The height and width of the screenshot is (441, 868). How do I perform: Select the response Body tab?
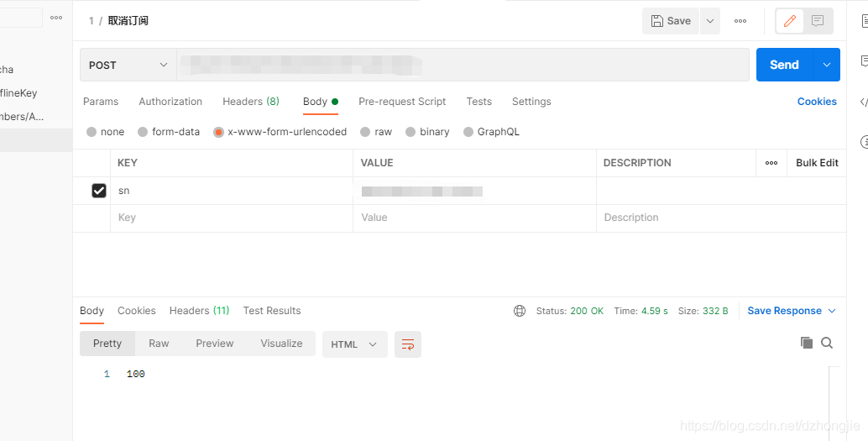pos(92,311)
